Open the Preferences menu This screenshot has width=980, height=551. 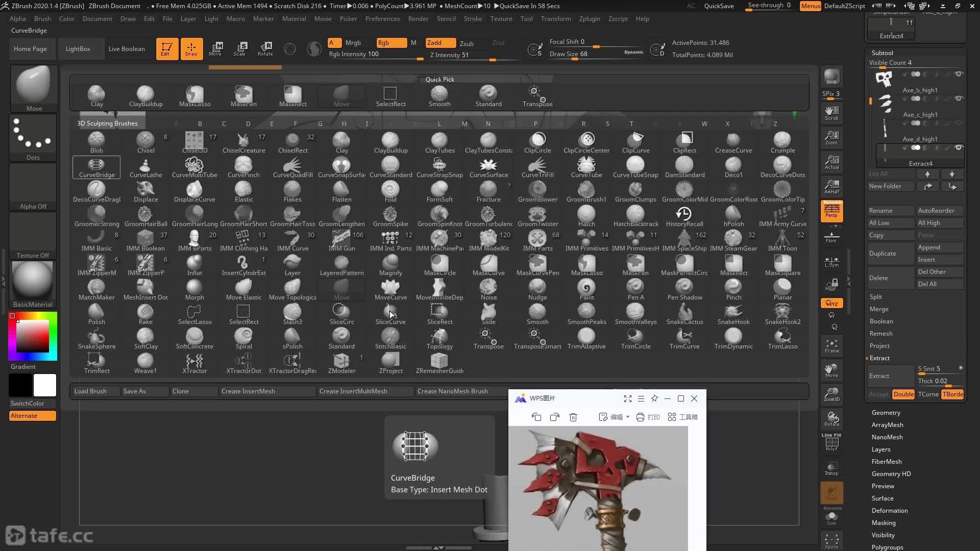(x=382, y=18)
